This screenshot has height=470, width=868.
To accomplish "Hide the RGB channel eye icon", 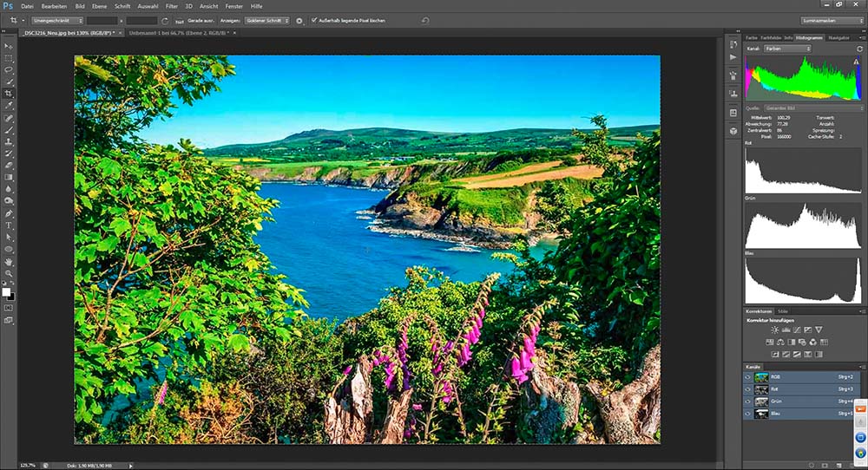I will click(x=748, y=377).
